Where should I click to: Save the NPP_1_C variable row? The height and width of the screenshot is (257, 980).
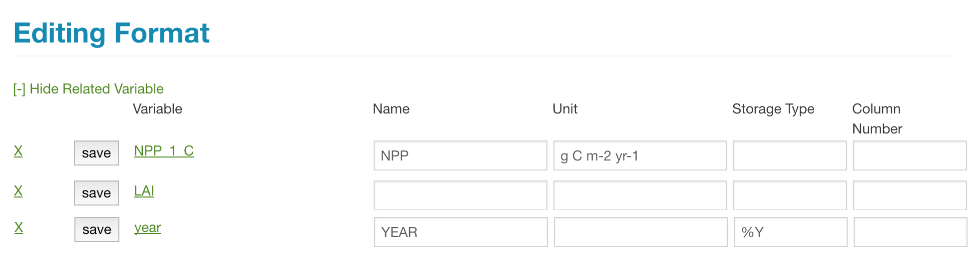point(96,153)
